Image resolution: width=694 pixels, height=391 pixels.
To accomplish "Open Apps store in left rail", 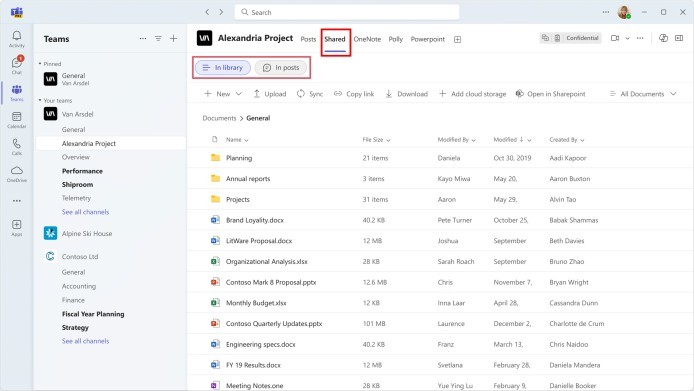I will pyautogui.click(x=17, y=228).
